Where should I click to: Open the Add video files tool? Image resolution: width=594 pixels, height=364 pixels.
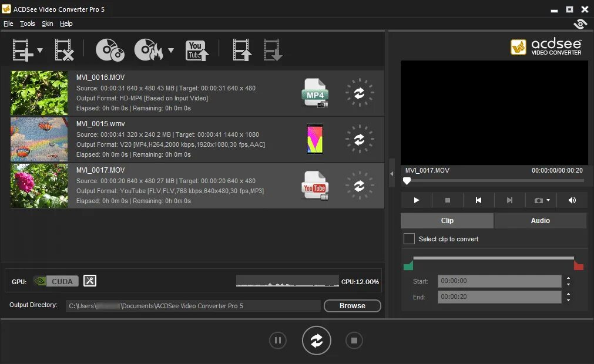(22, 50)
